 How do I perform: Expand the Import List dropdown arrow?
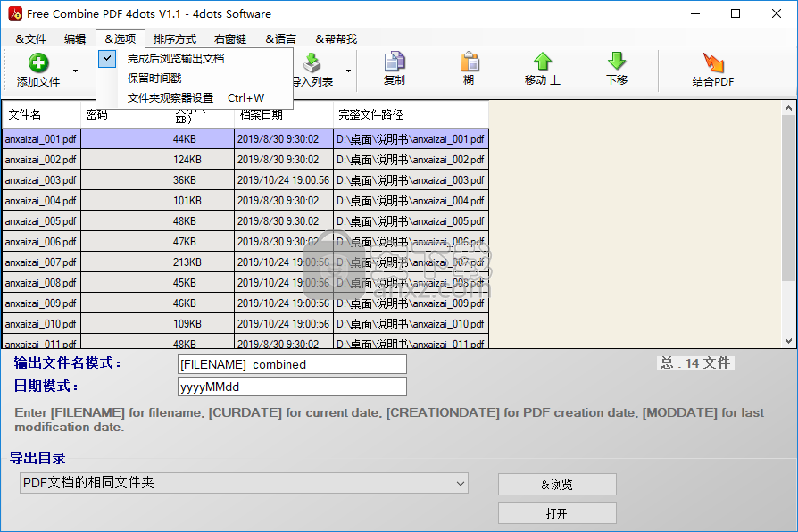point(349,71)
